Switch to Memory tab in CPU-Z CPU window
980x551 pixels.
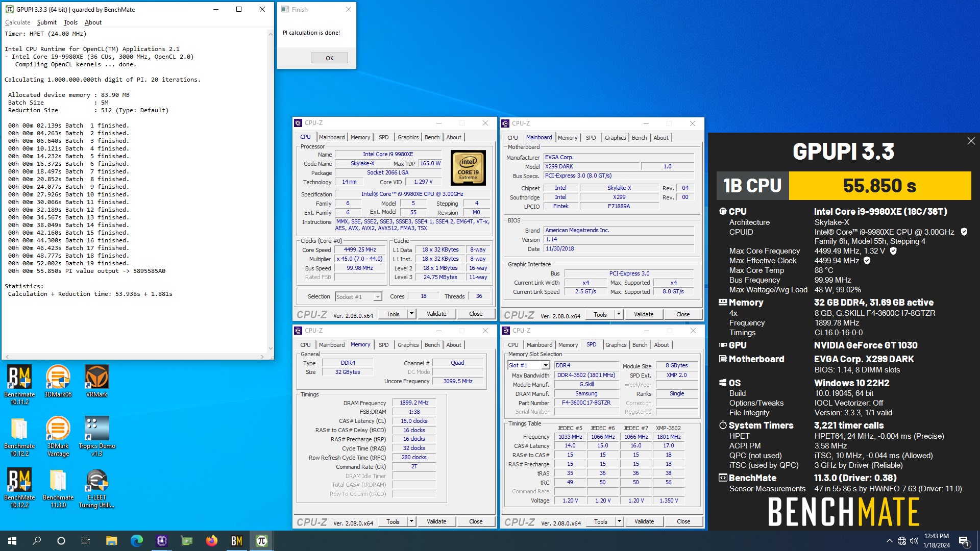coord(360,137)
